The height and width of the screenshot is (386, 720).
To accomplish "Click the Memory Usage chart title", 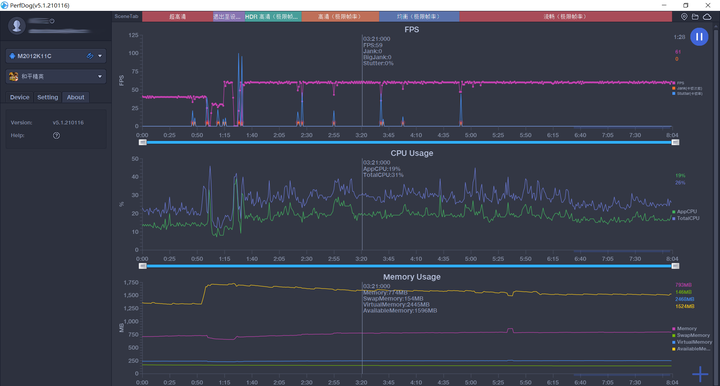I will tap(411, 277).
